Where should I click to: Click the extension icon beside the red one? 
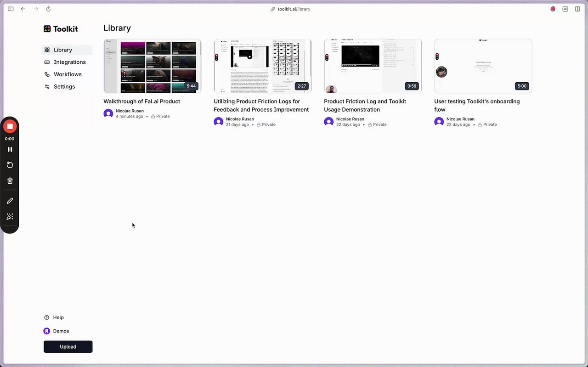565,9
